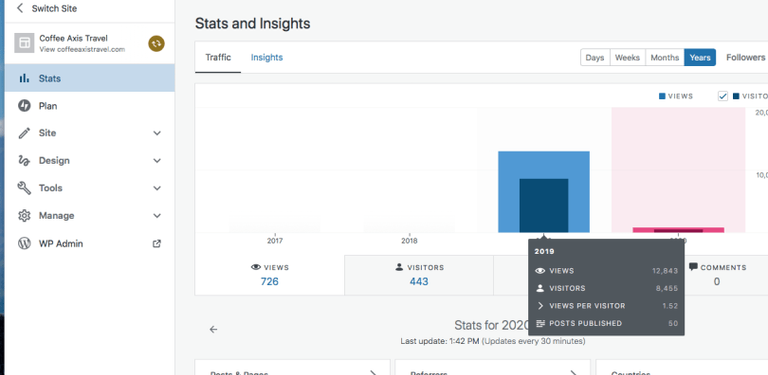
Task: Click Posts Published row in tooltip
Action: tap(606, 324)
